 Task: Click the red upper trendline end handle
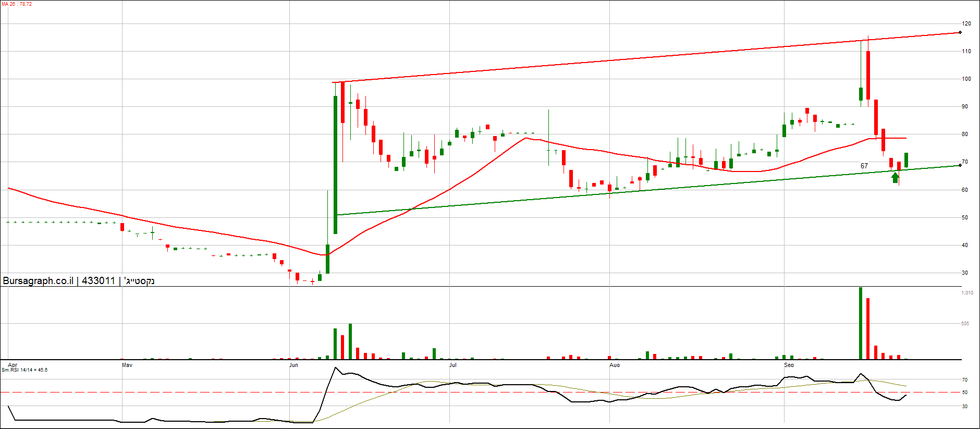[960, 32]
